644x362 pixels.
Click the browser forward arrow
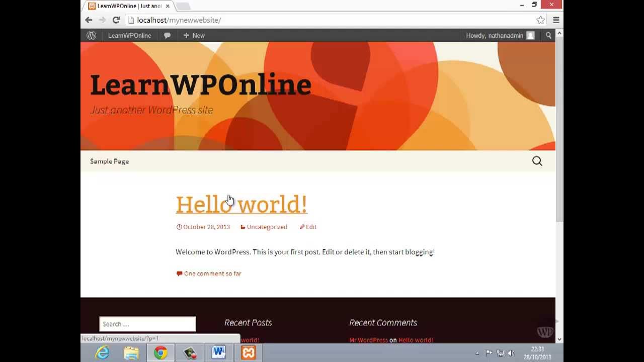coord(102,20)
